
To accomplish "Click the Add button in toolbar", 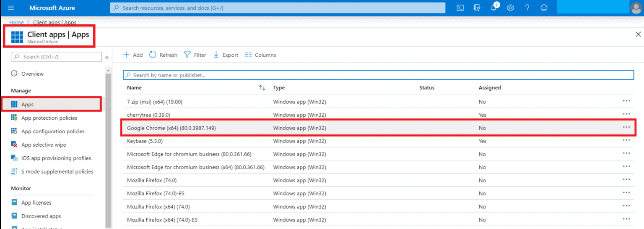I will click(x=133, y=55).
